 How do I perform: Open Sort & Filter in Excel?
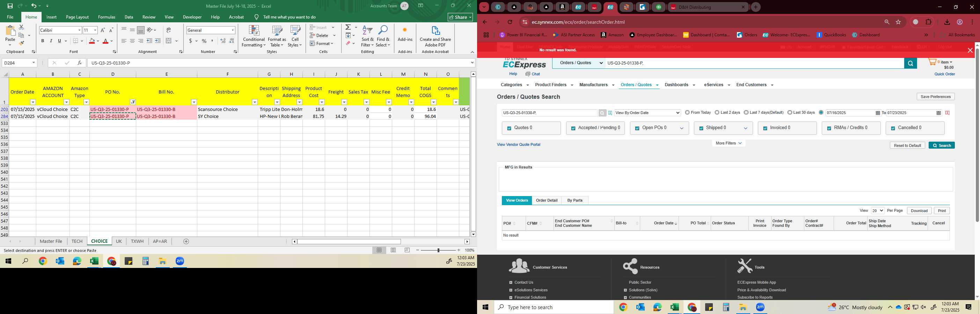point(367,36)
